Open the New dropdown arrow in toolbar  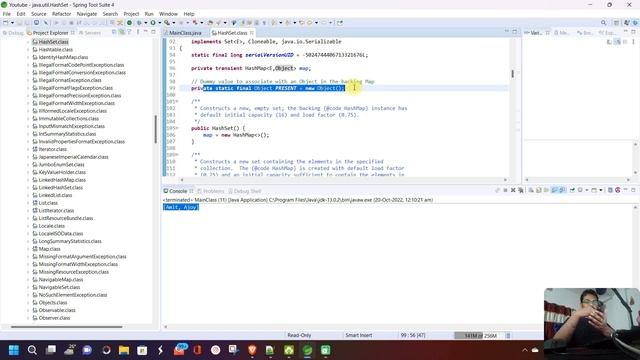(x=12, y=23)
